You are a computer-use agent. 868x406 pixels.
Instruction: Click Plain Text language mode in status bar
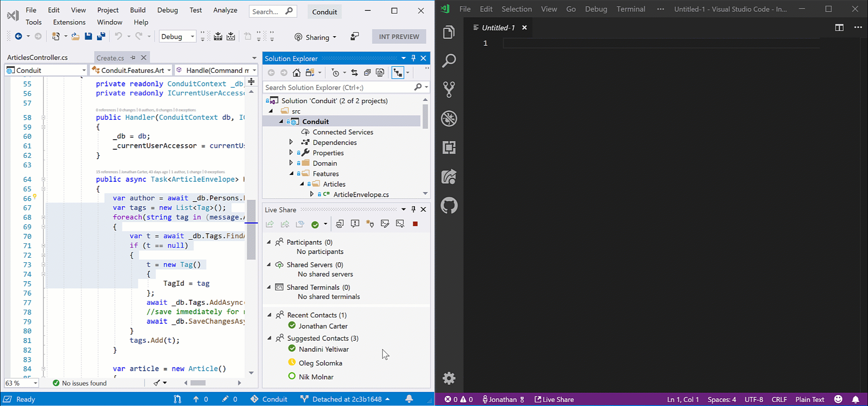(x=810, y=399)
